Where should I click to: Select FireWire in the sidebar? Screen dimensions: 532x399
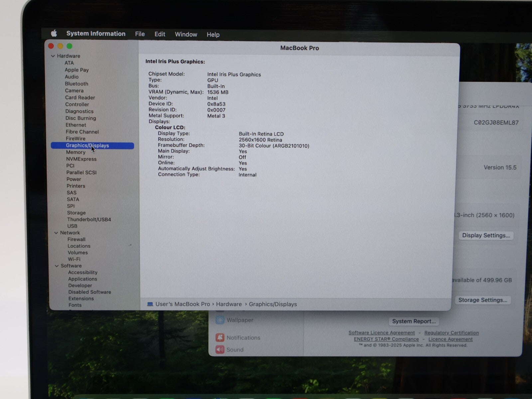[x=75, y=139]
